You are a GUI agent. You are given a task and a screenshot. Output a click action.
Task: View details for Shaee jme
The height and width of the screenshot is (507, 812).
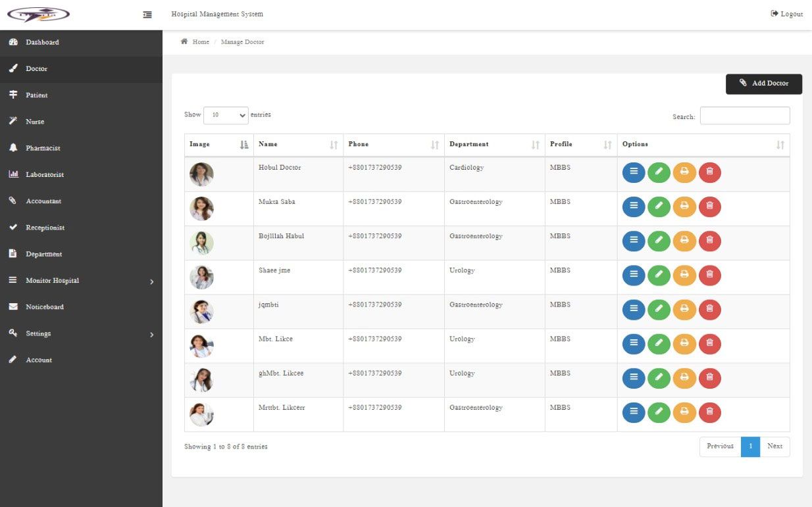(634, 275)
